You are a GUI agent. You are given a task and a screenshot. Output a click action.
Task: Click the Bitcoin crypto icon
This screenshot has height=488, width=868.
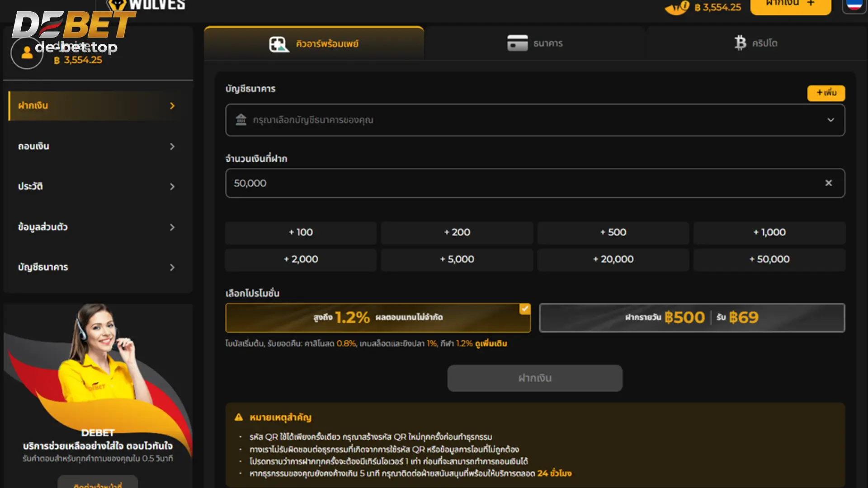pos(740,43)
